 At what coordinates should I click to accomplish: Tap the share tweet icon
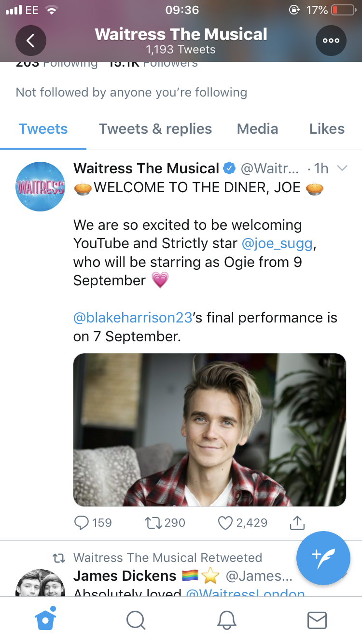point(297,522)
